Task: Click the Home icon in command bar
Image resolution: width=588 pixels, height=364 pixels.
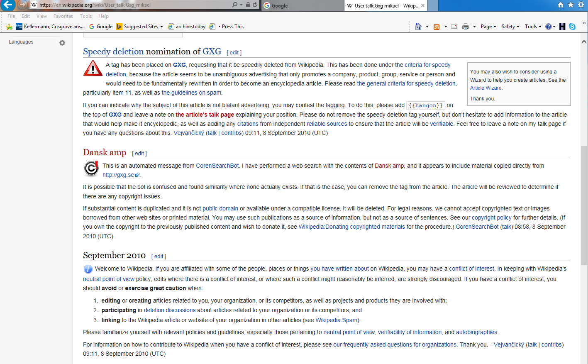Action: 418,27
